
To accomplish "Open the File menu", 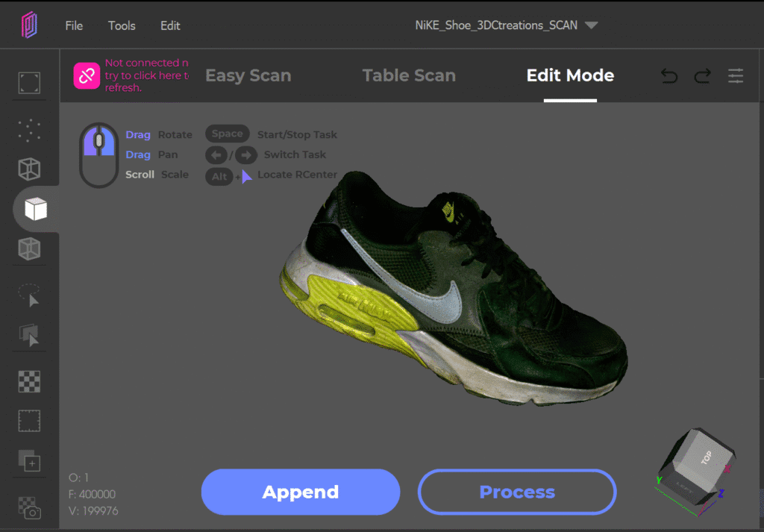I will pos(74,25).
